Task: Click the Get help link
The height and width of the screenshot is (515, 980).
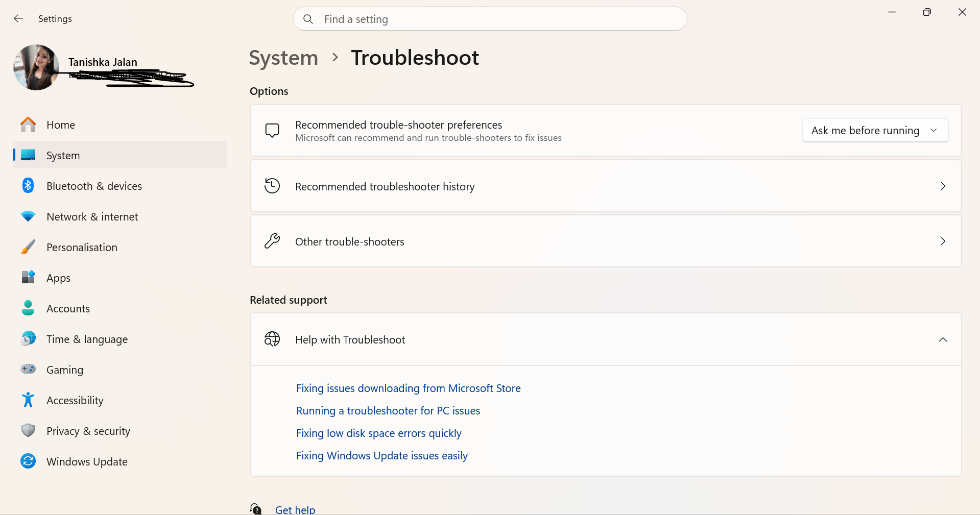Action: (x=295, y=509)
